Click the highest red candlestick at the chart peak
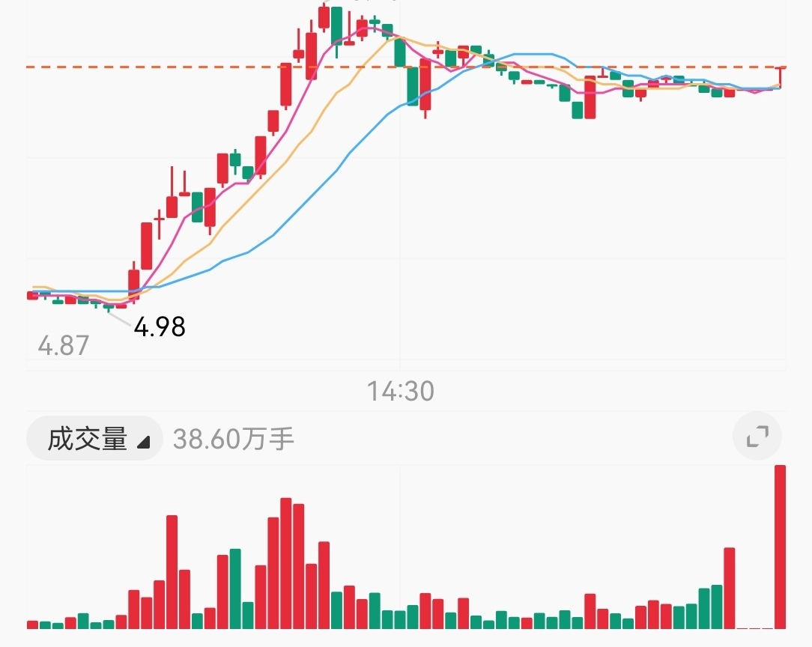Viewport: 812px width, 647px height. [325, 19]
